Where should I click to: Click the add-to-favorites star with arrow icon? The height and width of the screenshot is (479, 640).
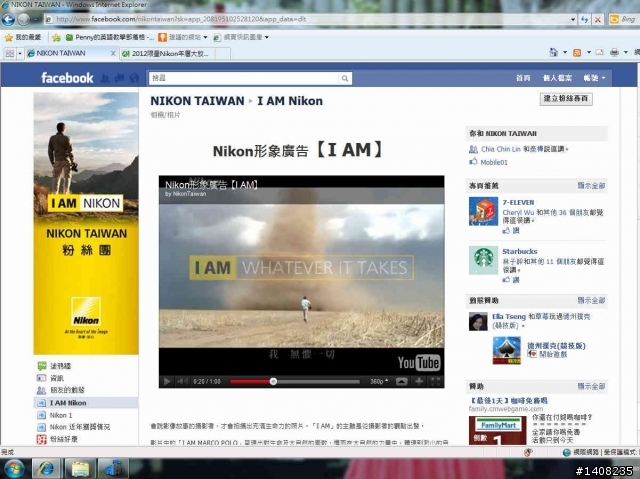click(56, 38)
